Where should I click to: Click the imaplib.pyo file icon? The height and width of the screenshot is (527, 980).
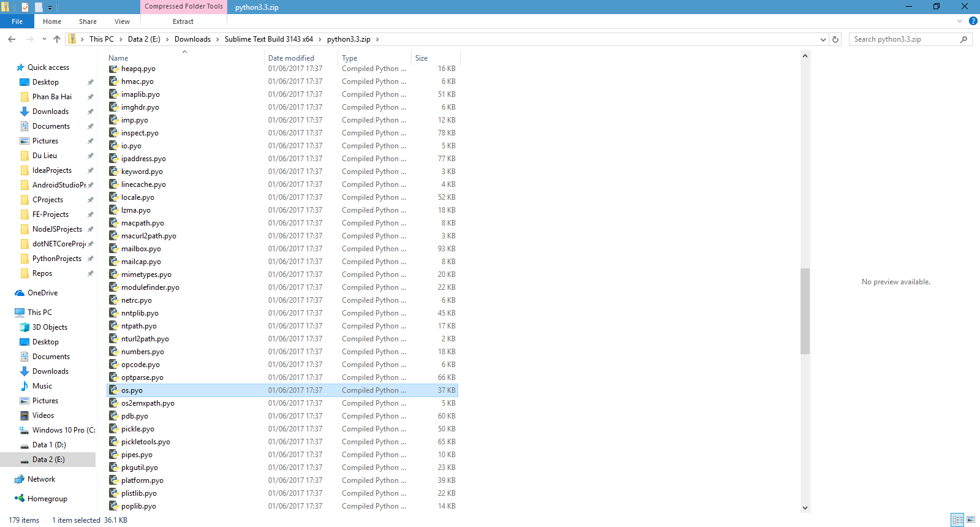coord(113,94)
